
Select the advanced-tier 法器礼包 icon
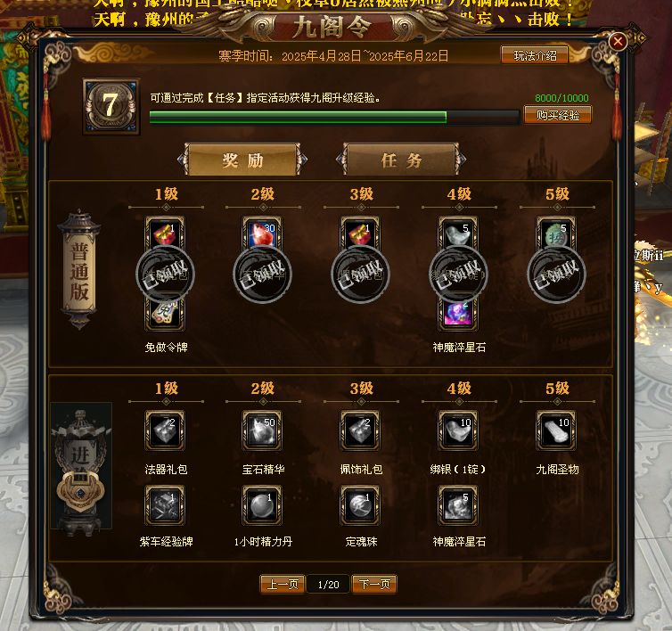(165, 430)
